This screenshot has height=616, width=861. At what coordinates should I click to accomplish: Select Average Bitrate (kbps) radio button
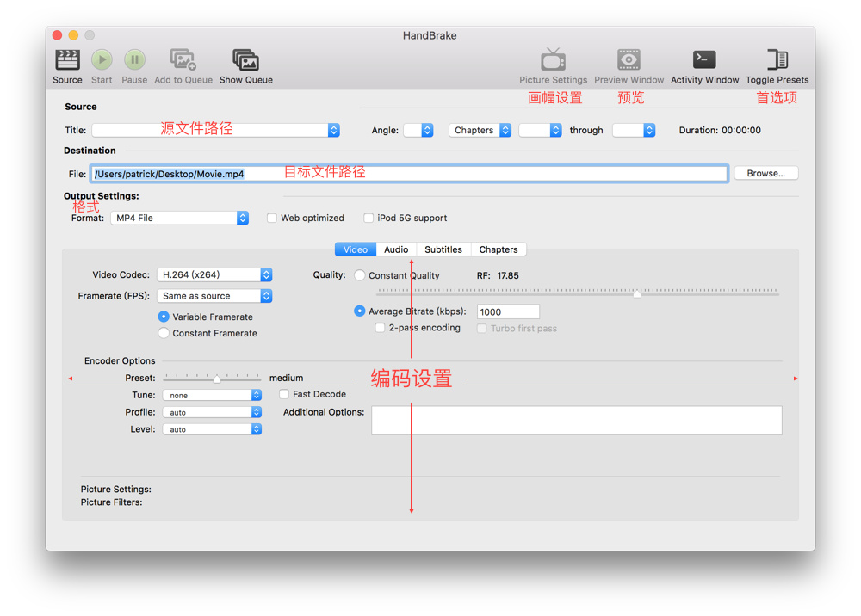360,311
